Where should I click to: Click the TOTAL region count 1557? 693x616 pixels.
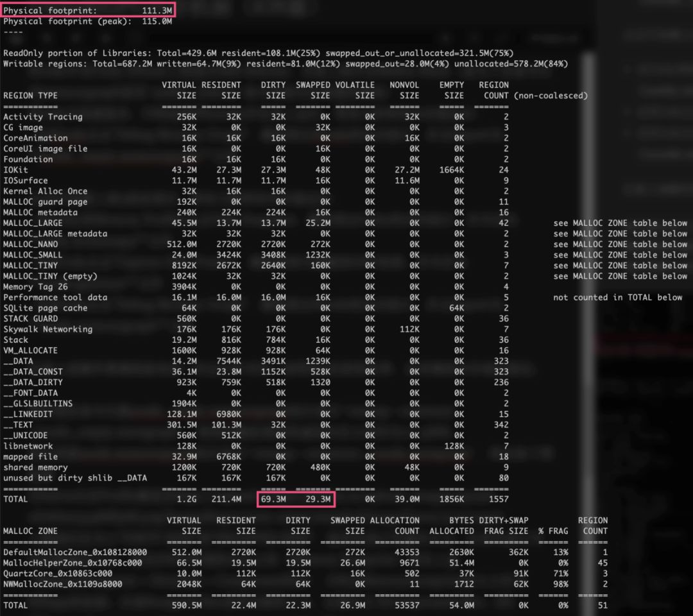499,499
